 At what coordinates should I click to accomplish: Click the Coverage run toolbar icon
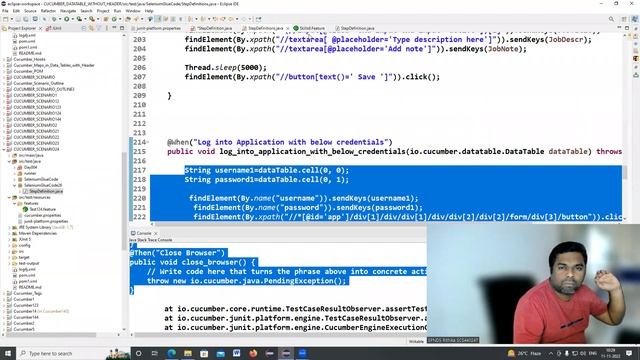point(79,19)
